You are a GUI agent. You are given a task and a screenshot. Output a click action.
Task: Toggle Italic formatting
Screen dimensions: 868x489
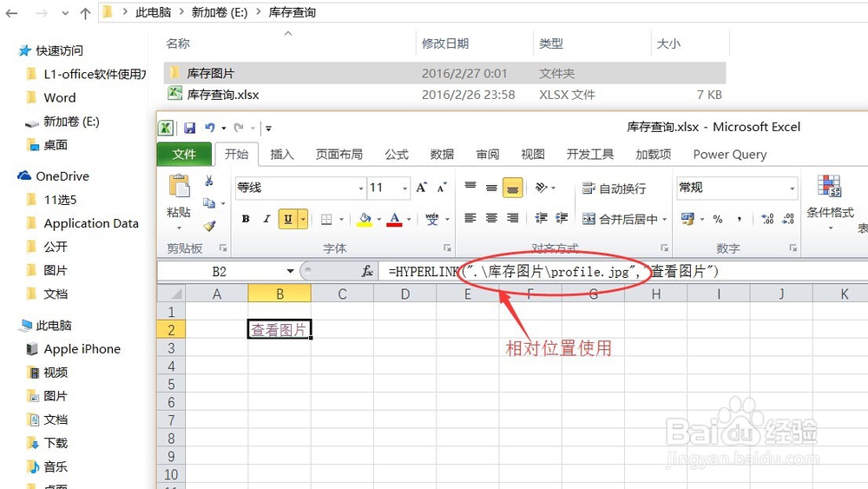[266, 219]
